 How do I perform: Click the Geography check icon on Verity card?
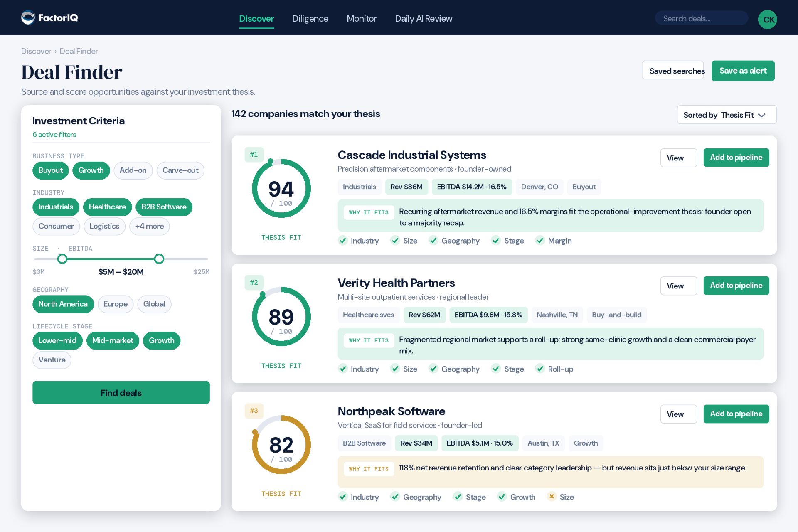433,369
